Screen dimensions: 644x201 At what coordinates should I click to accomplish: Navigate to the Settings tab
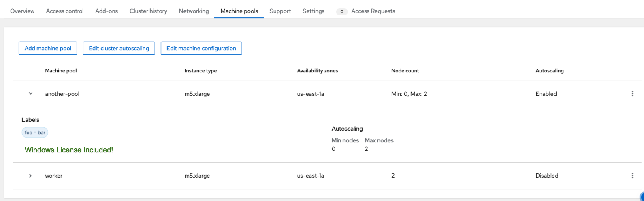pyautogui.click(x=313, y=11)
